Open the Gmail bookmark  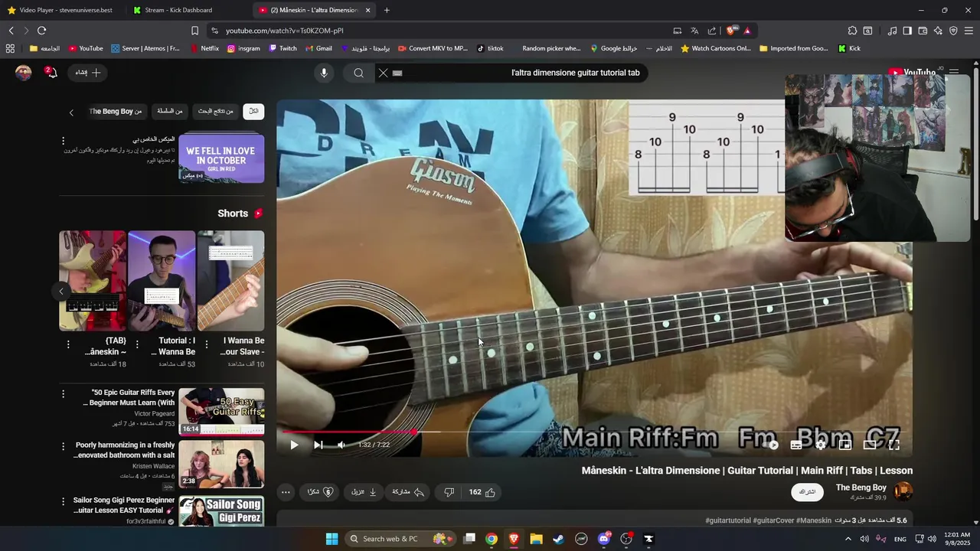pyautogui.click(x=318, y=48)
